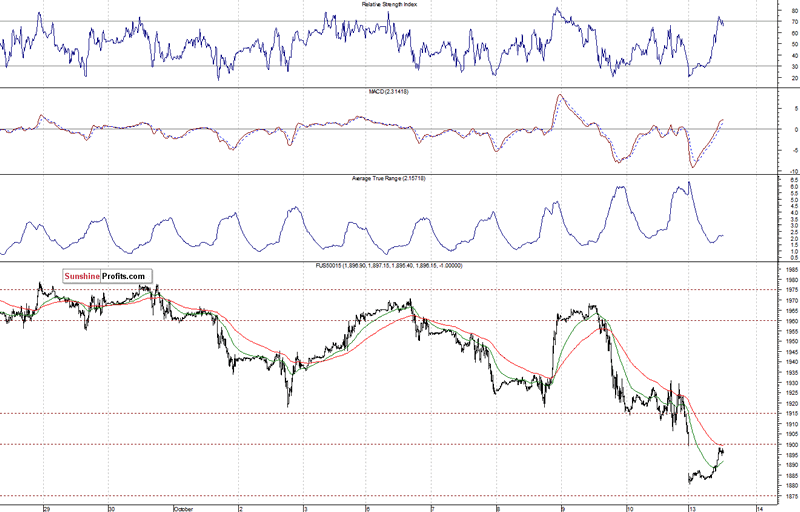Image resolution: width=800 pixels, height=512 pixels.
Task: Click date 29 on the time axis
Action: [x=46, y=507]
